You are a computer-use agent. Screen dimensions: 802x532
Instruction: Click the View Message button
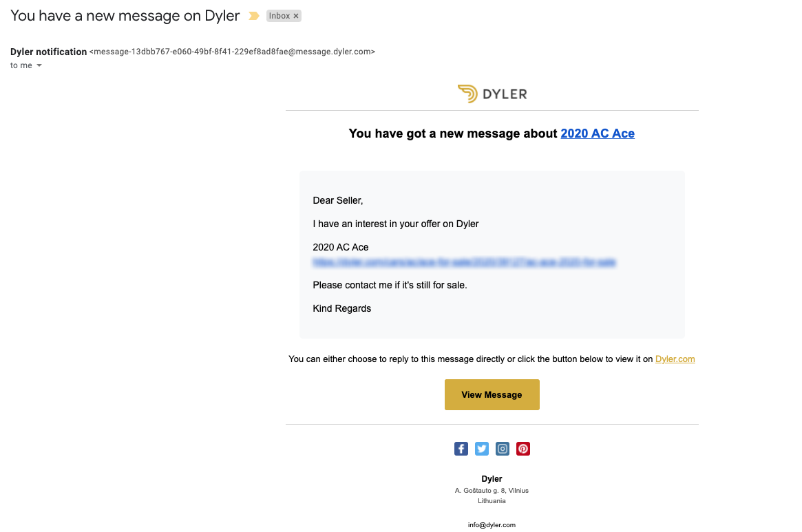point(492,394)
